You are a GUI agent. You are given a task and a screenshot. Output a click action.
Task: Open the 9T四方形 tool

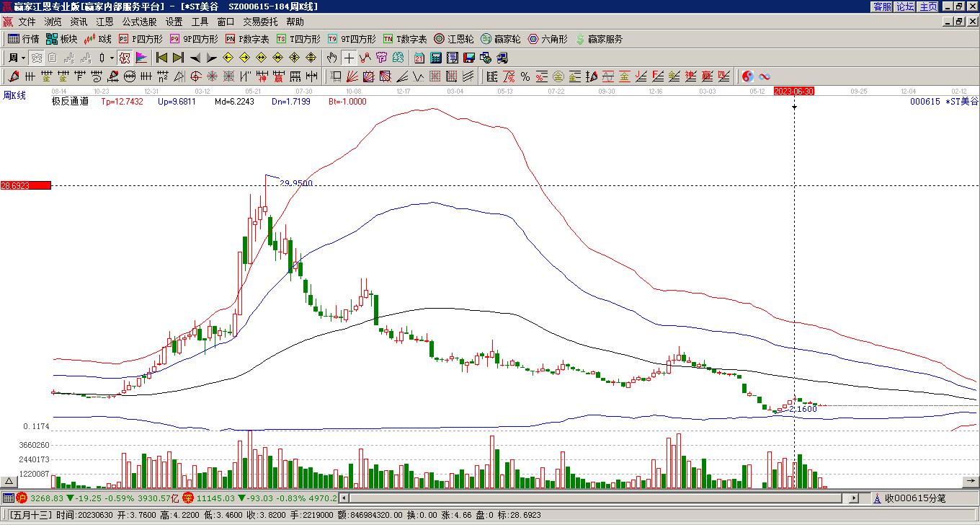click(351, 39)
